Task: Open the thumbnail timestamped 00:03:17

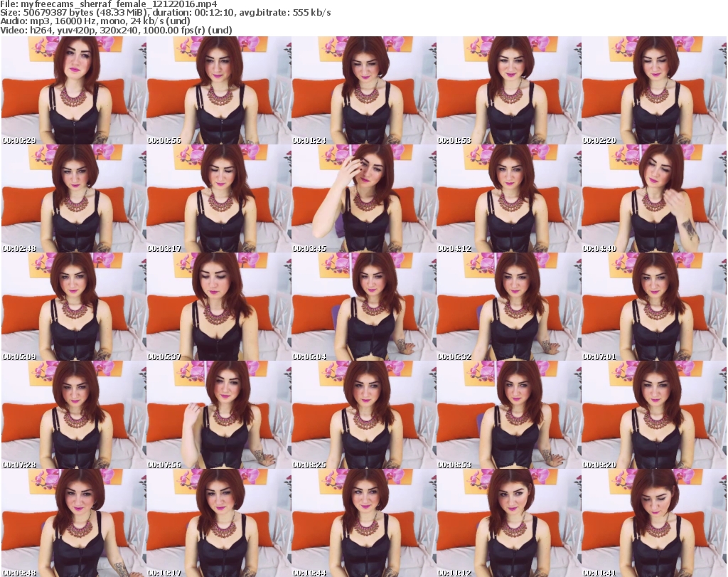Action: coord(219,198)
